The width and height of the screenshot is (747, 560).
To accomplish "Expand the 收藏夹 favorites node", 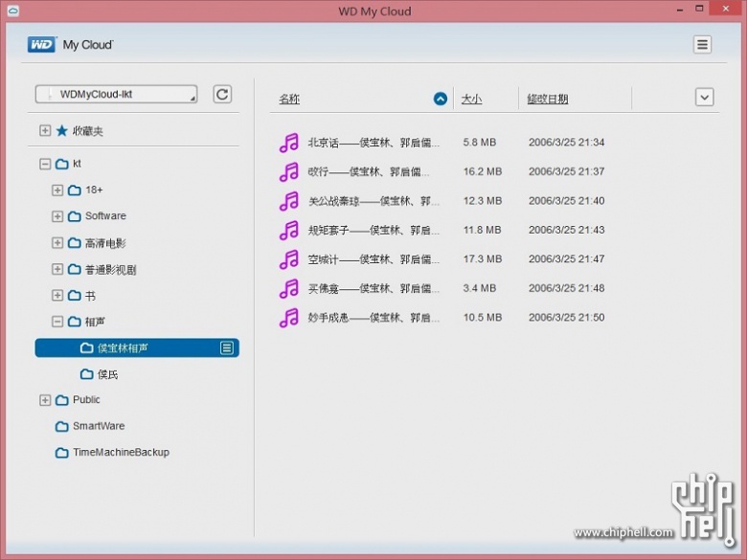I will [x=45, y=130].
